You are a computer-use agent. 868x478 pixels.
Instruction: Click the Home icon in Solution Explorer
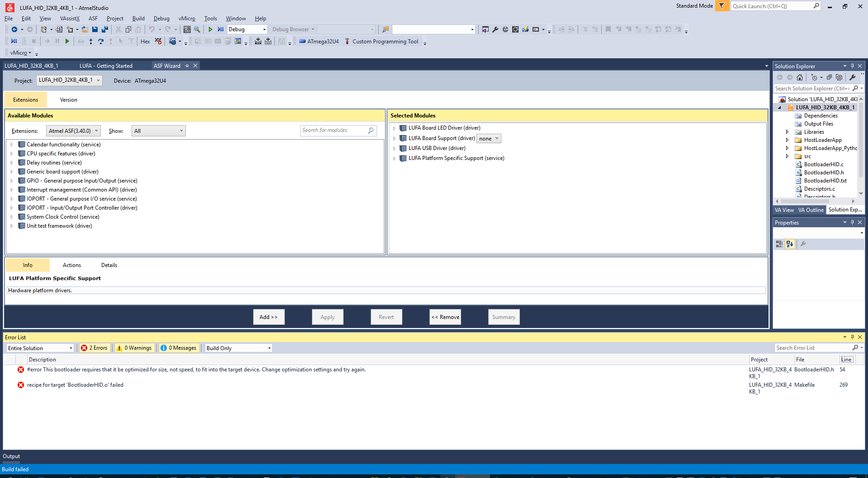(x=800, y=77)
